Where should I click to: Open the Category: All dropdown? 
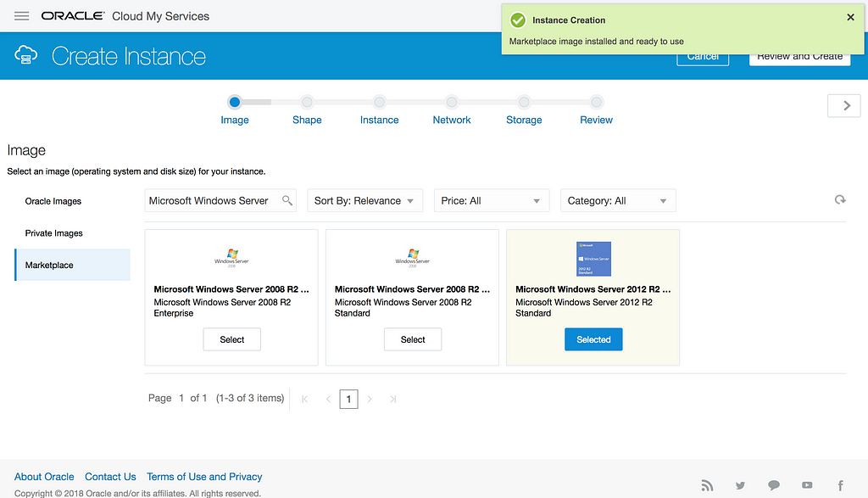click(x=618, y=200)
